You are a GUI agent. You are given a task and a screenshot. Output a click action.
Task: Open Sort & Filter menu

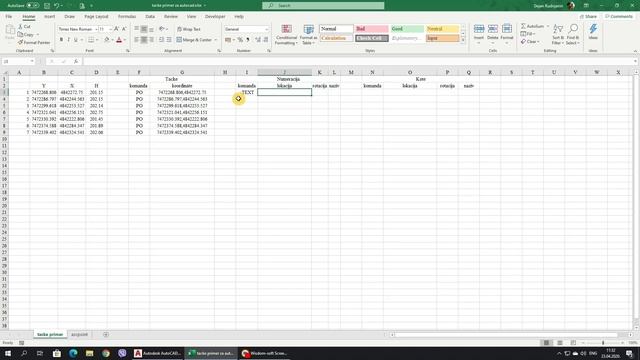[558, 34]
